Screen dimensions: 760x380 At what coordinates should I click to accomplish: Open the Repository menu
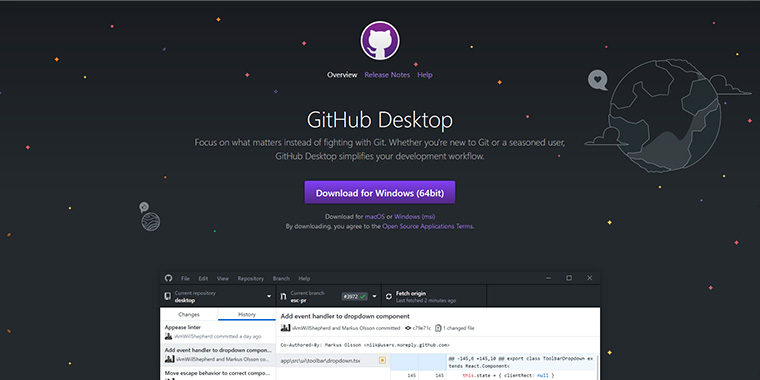[251, 278]
